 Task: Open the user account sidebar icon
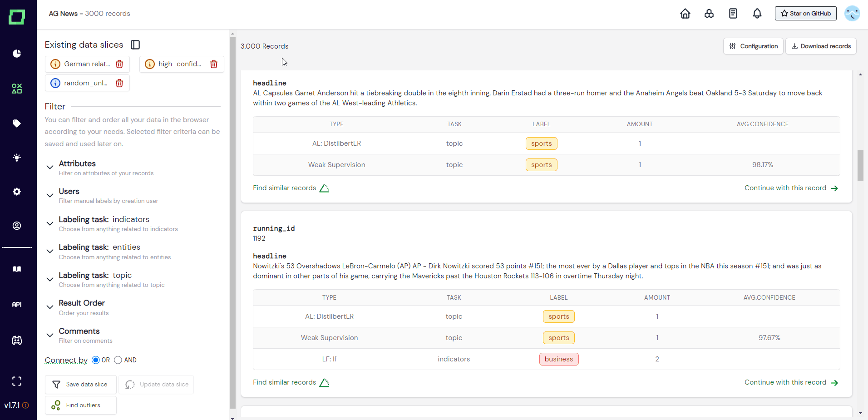[17, 226]
